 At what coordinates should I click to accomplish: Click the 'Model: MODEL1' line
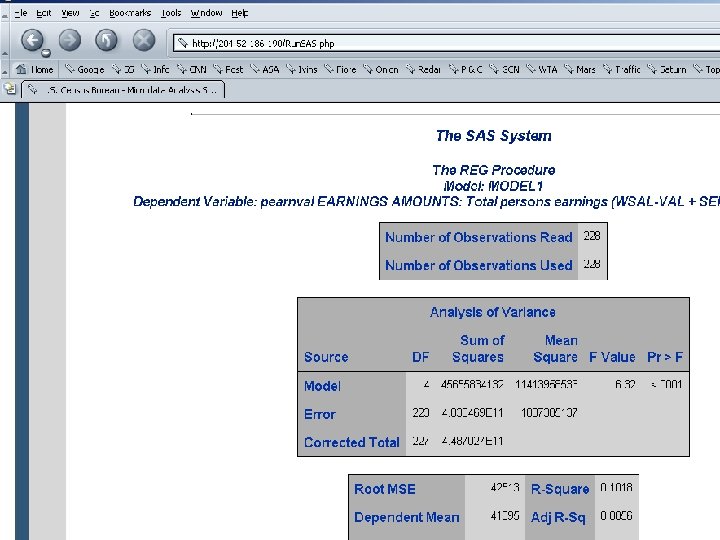click(x=494, y=186)
